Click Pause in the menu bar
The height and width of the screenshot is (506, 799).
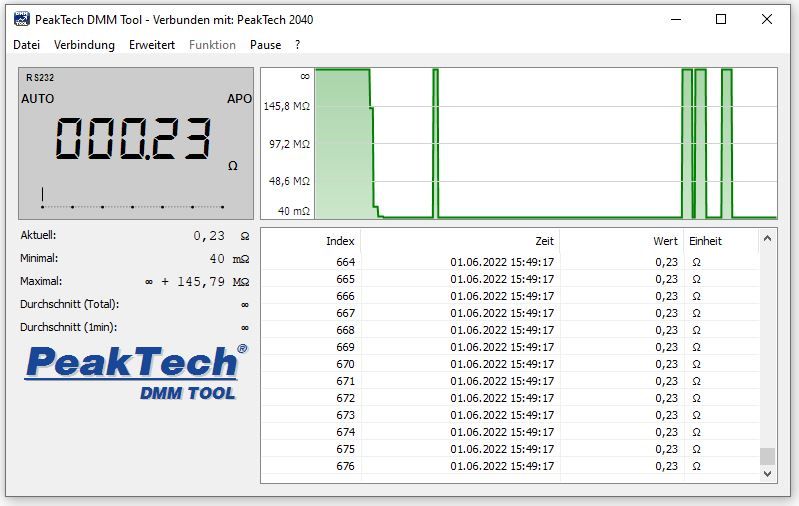pos(265,45)
